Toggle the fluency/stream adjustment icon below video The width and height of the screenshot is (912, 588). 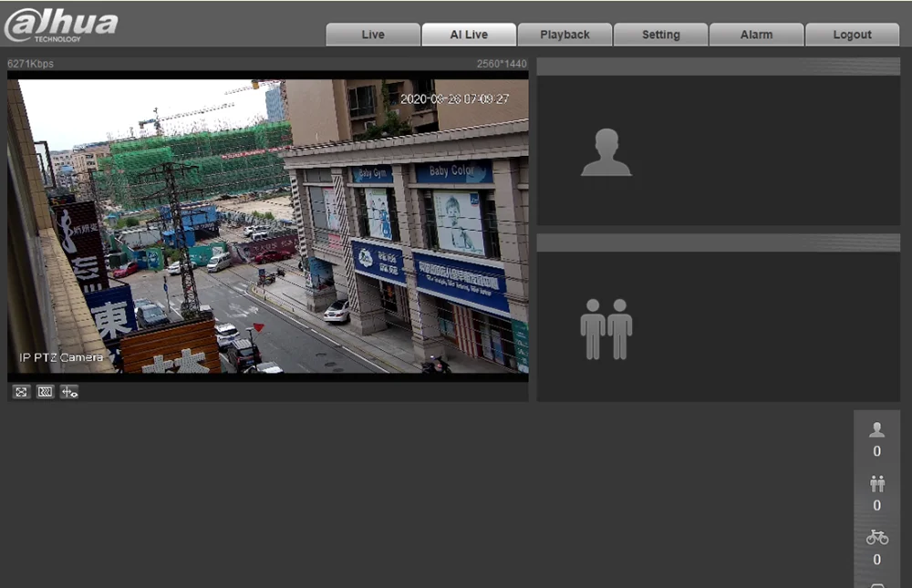(46, 392)
